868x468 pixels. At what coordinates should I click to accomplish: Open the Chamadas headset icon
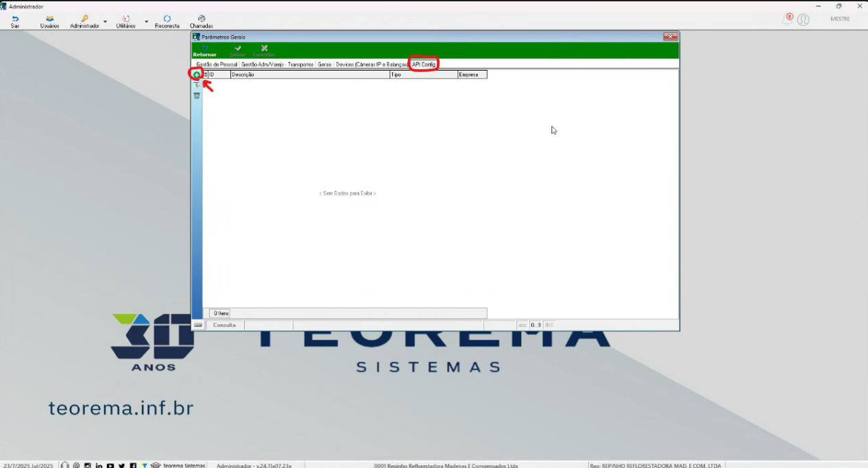(x=201, y=22)
